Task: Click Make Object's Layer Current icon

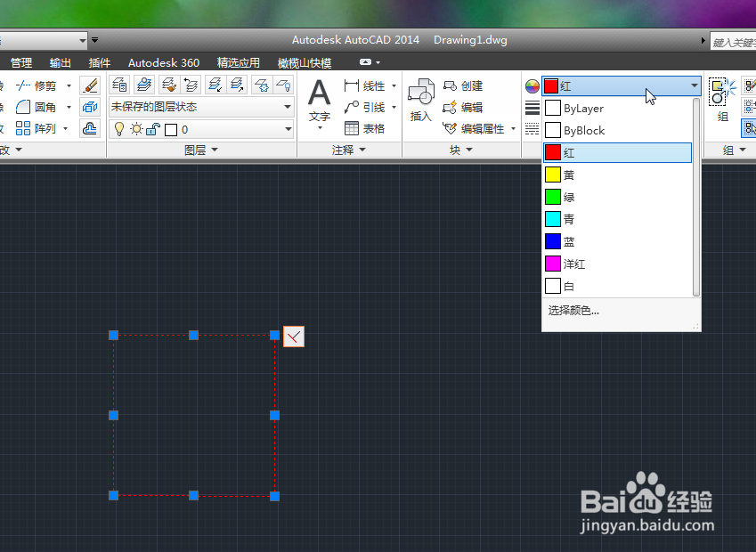Action: [x=143, y=85]
